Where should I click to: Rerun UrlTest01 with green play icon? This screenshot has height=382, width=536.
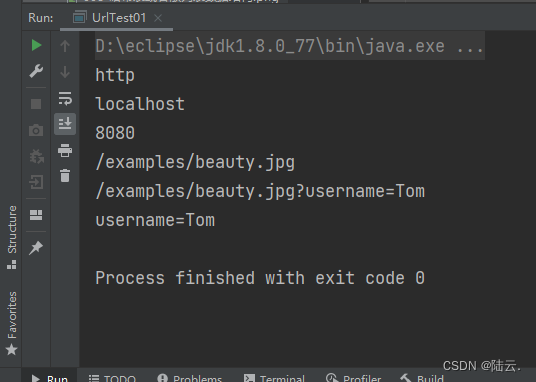(36, 45)
